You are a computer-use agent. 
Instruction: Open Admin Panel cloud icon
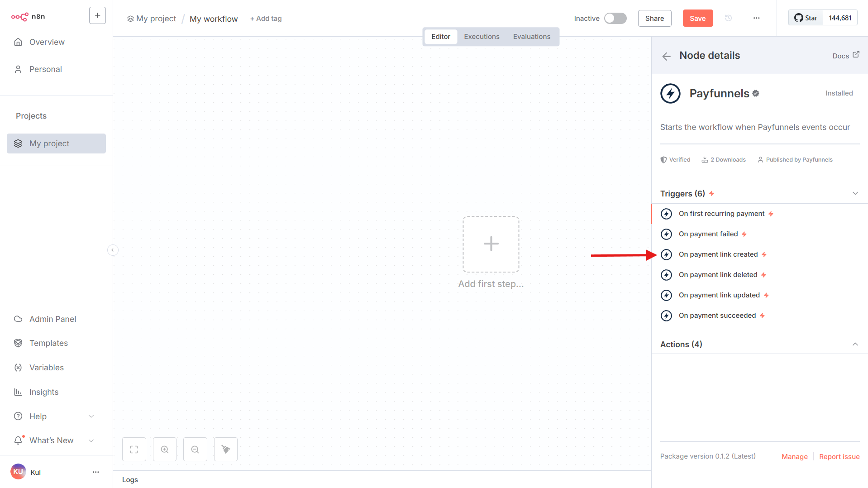click(x=18, y=319)
